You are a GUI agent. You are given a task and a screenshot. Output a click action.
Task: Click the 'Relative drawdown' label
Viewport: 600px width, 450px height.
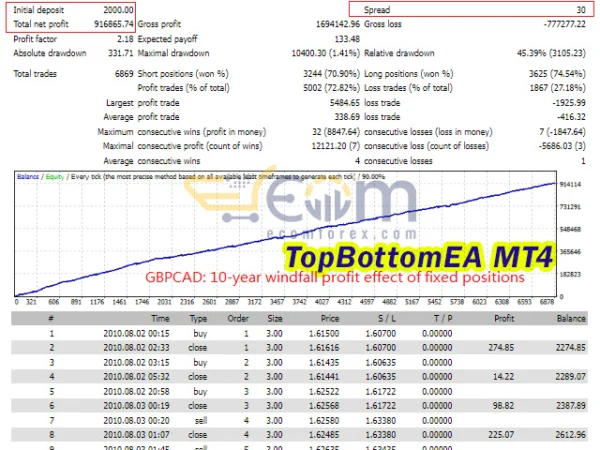point(399,53)
